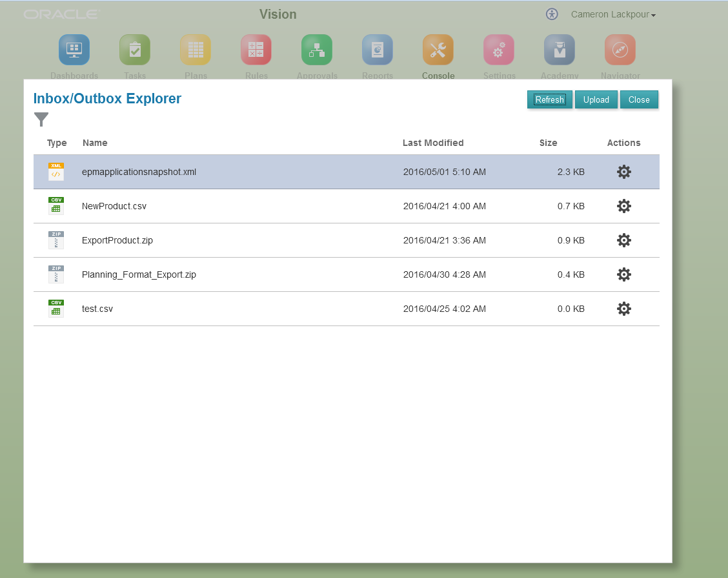
Task: Click date 2016/04/21 4:00 AM
Action: tap(444, 206)
